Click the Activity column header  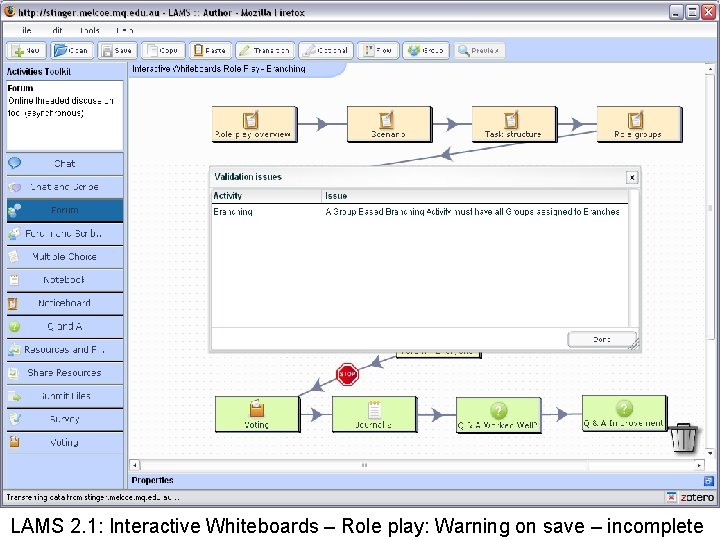click(x=266, y=196)
